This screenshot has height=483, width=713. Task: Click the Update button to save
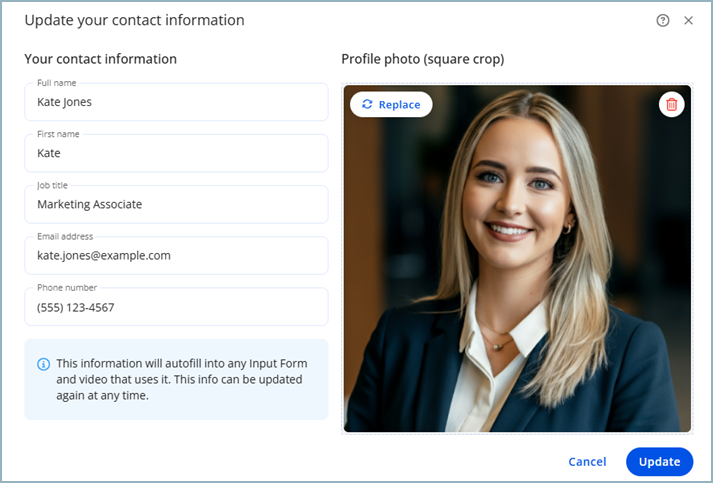(x=659, y=462)
